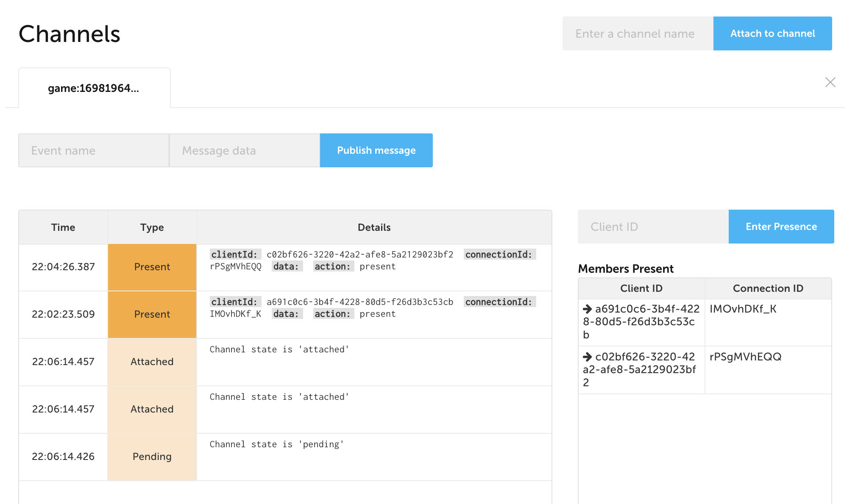Click the Client ID column header in members table
This screenshot has height=504, width=858.
pyautogui.click(x=641, y=288)
